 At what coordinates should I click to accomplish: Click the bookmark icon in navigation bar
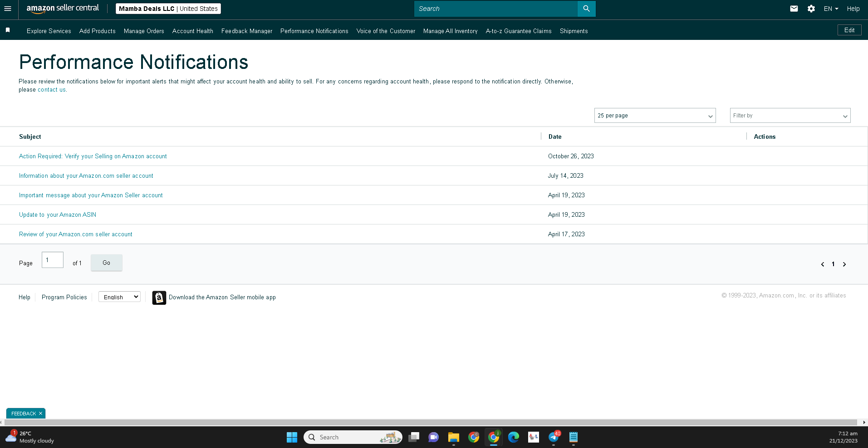point(8,30)
